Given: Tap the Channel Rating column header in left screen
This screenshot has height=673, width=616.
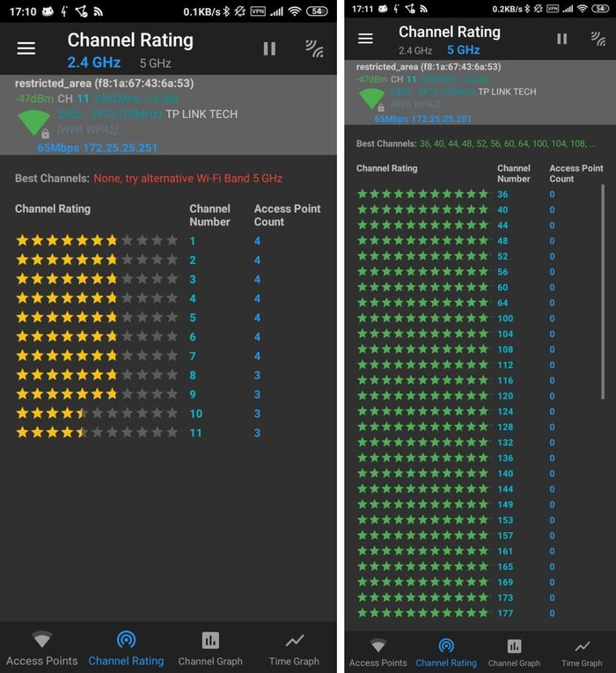Looking at the screenshot, I should tap(53, 209).
